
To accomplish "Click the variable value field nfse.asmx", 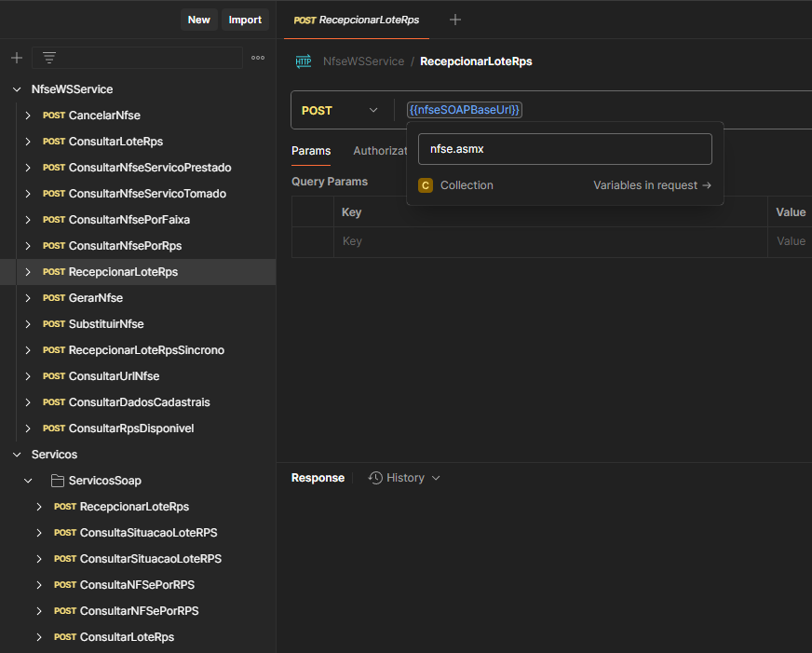I will pyautogui.click(x=565, y=149).
